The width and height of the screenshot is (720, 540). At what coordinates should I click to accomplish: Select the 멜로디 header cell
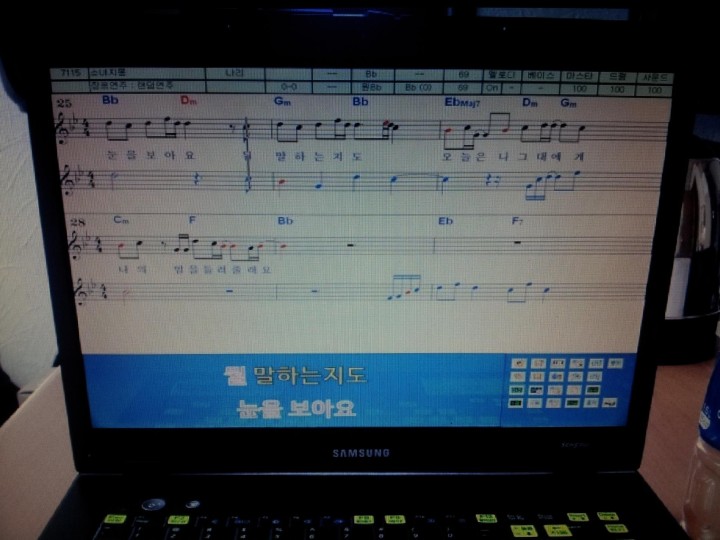pos(502,75)
